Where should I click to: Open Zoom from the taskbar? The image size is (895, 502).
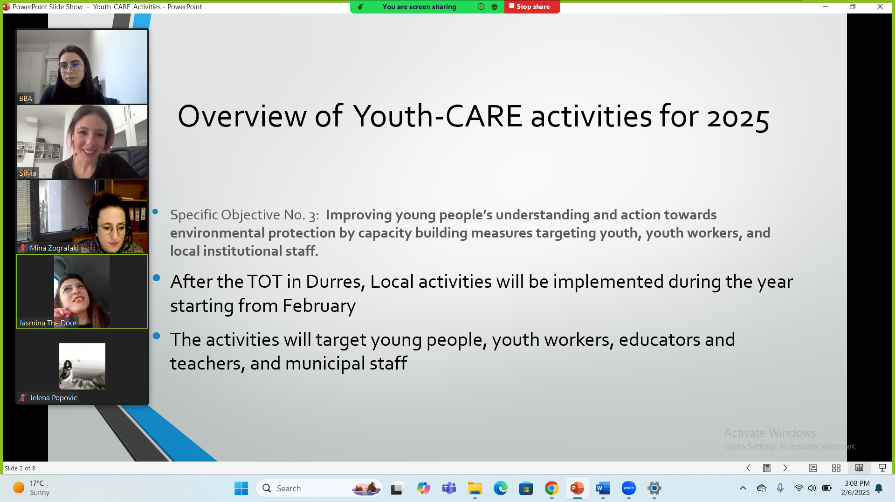coord(629,488)
